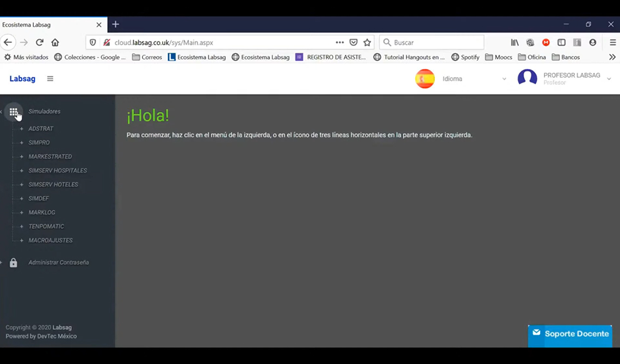
Task: Open the Moocs bookmark folder
Action: coord(499,57)
